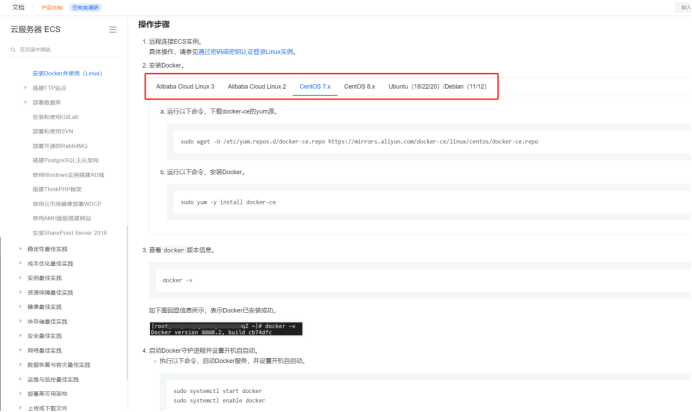Image resolution: width=692 pixels, height=412 pixels.
Task: Expand the FTP站点 tree item arrow
Action: click(x=25, y=88)
